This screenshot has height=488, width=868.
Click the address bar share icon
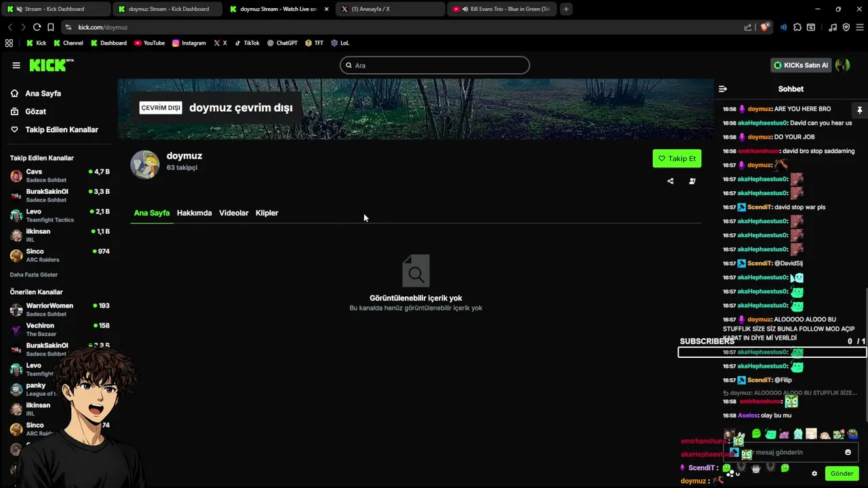click(748, 27)
